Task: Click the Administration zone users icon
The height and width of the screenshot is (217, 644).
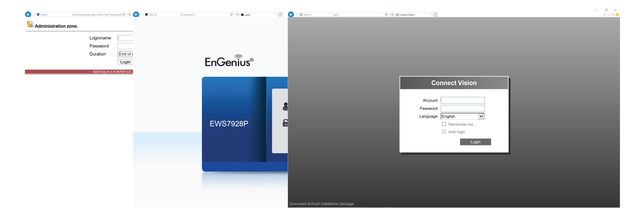Action: (x=30, y=24)
